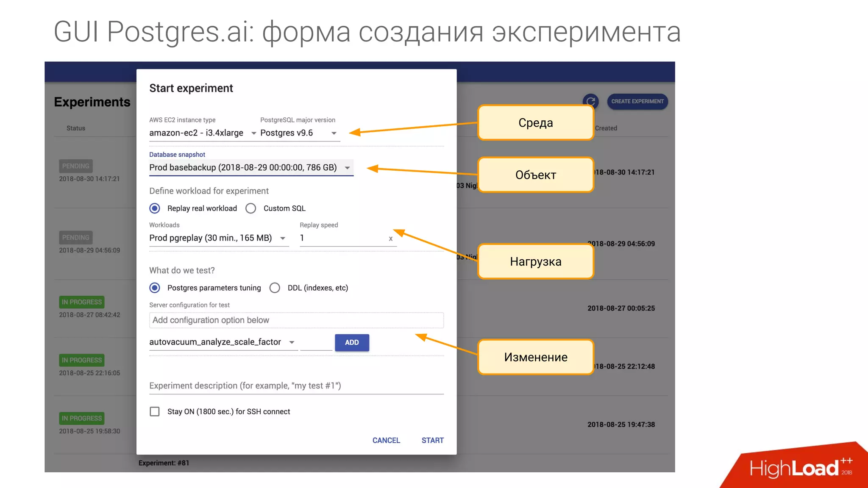This screenshot has width=868, height=488.
Task: Click PENDING badge dated 2018-08-29 04:56:09
Action: click(x=76, y=238)
